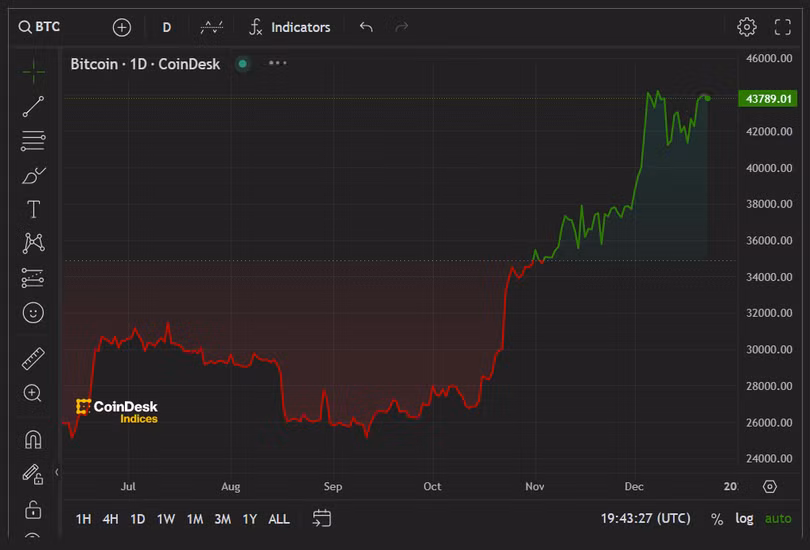Toggle lock all drawing tools
The image size is (810, 550).
pyautogui.click(x=33, y=509)
